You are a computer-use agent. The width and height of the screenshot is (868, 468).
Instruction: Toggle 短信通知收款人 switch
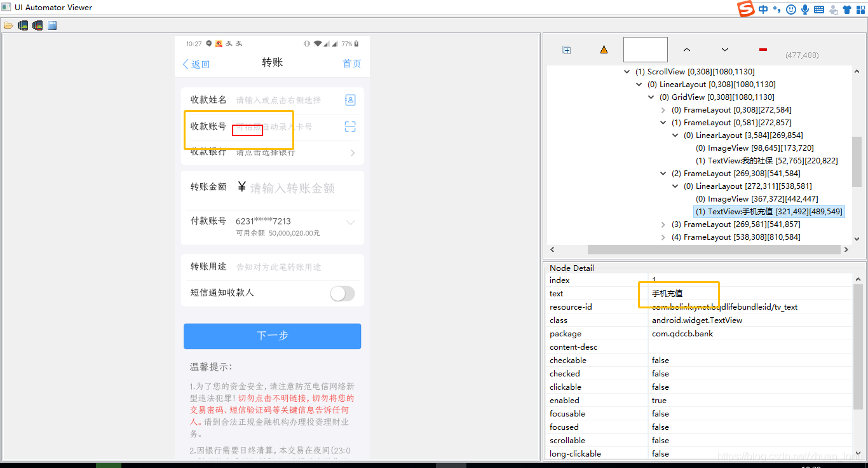(x=342, y=293)
